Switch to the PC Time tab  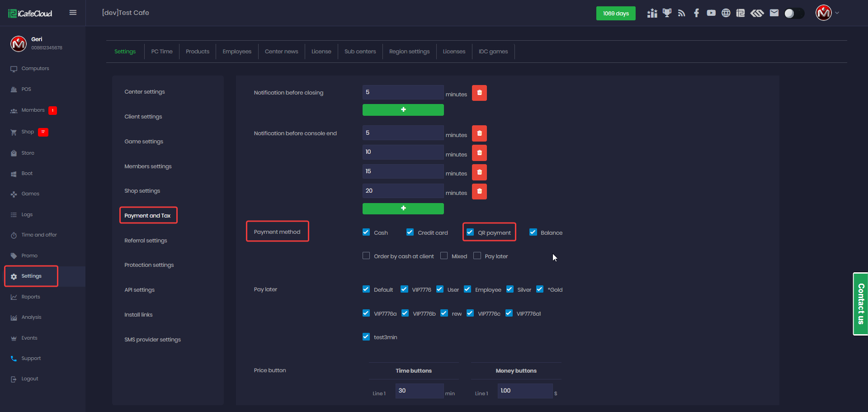[x=162, y=52]
